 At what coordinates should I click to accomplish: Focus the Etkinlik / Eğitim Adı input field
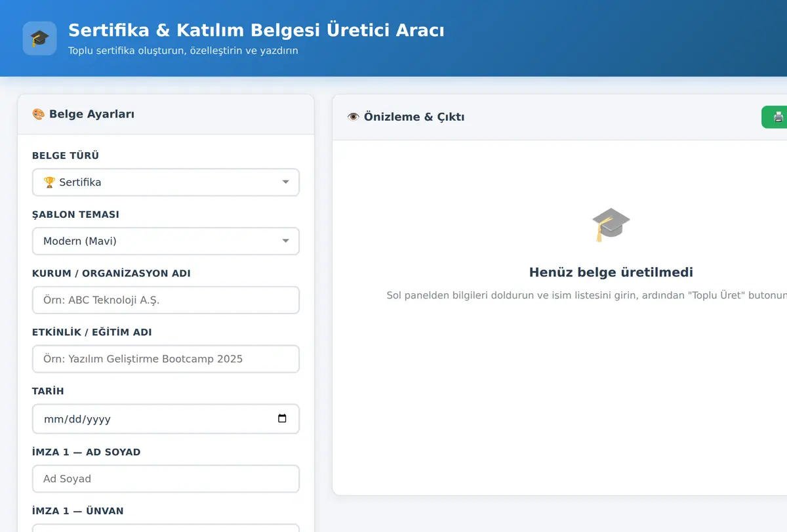tap(166, 359)
